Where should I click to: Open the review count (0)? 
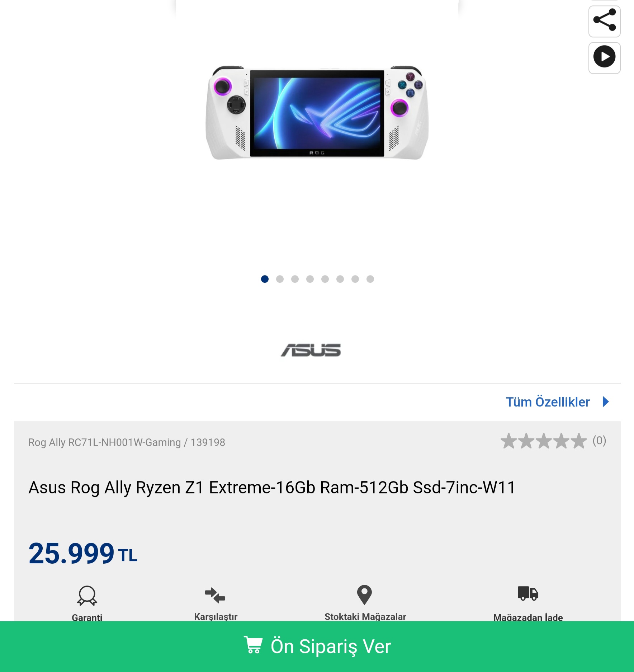point(599,441)
